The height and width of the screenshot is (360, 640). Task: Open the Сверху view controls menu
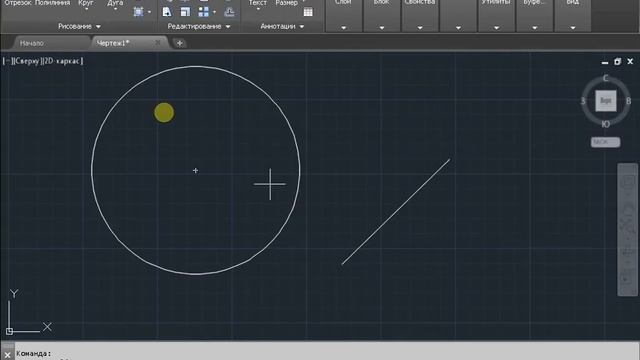coord(27,61)
